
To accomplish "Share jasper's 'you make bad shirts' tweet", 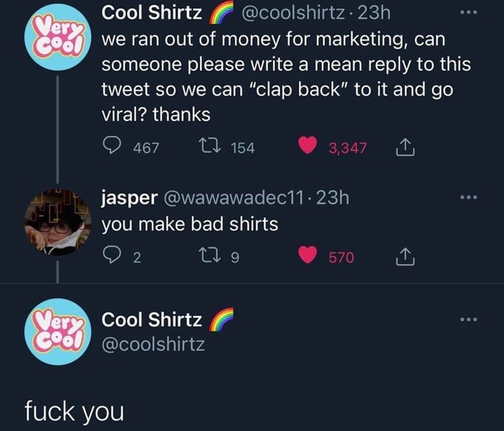I will 405,257.
